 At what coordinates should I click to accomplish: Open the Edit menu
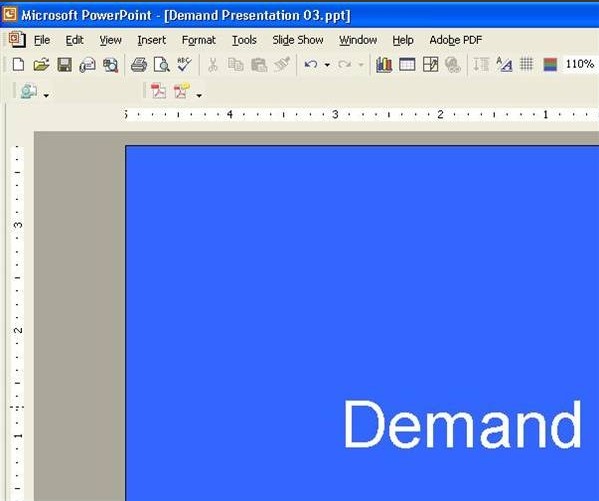[x=74, y=40]
